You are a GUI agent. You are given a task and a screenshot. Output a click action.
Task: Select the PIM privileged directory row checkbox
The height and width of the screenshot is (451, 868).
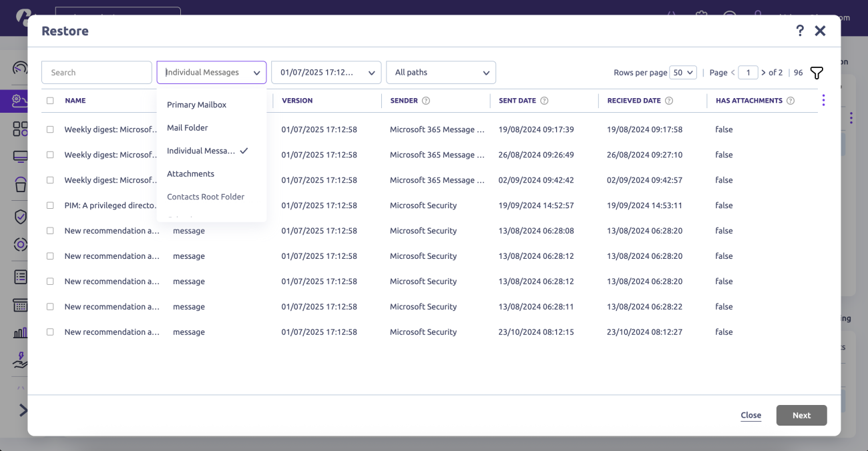49,205
